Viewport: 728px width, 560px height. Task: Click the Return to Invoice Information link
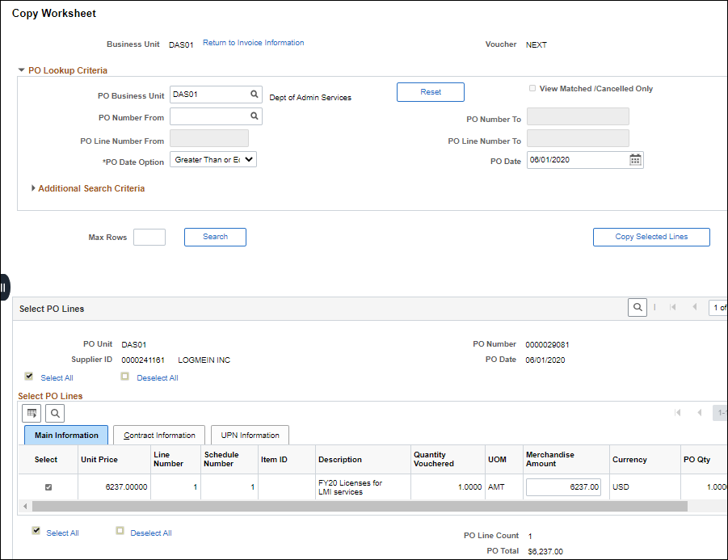tap(253, 43)
